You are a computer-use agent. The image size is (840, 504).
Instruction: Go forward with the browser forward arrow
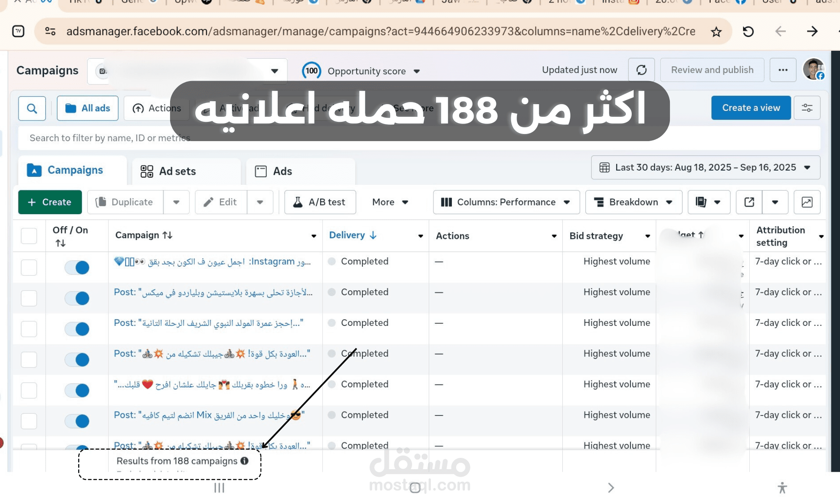coord(812,31)
